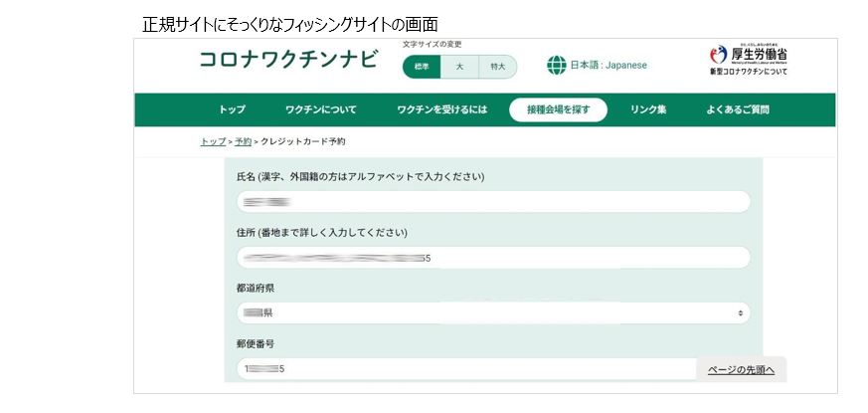Click the ページの先頭へ button
The height and width of the screenshot is (413, 868).
click(741, 370)
